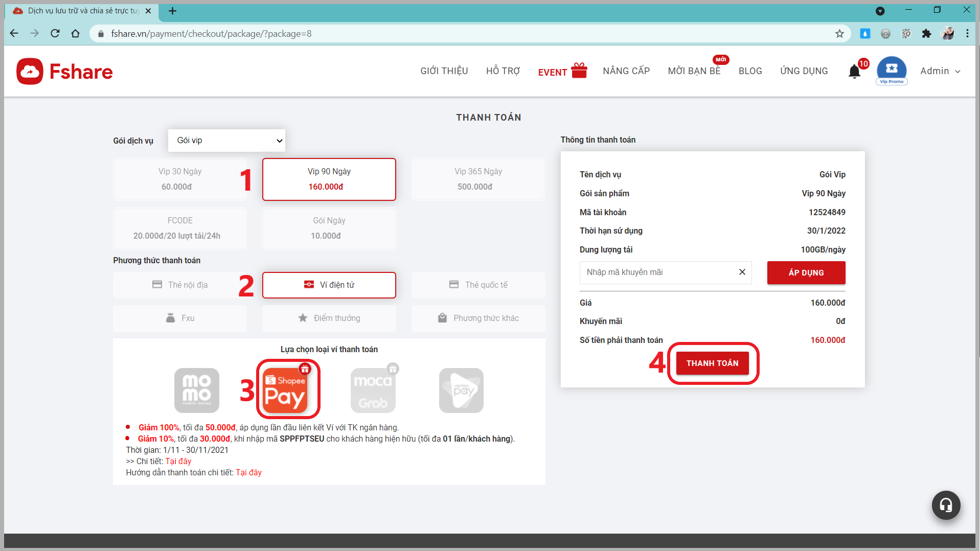
Task: Click the Vip Promo badge icon
Action: [892, 71]
